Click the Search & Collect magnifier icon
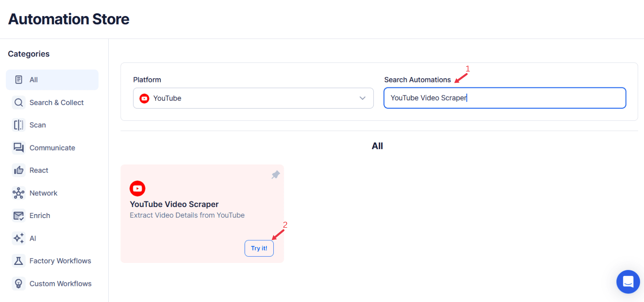The image size is (644, 302). click(x=18, y=102)
